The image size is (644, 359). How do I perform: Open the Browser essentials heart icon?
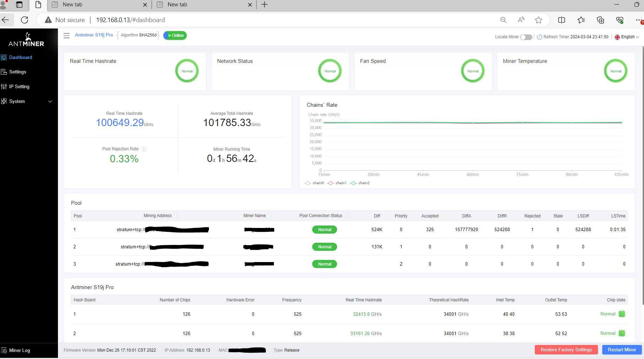[620, 20]
